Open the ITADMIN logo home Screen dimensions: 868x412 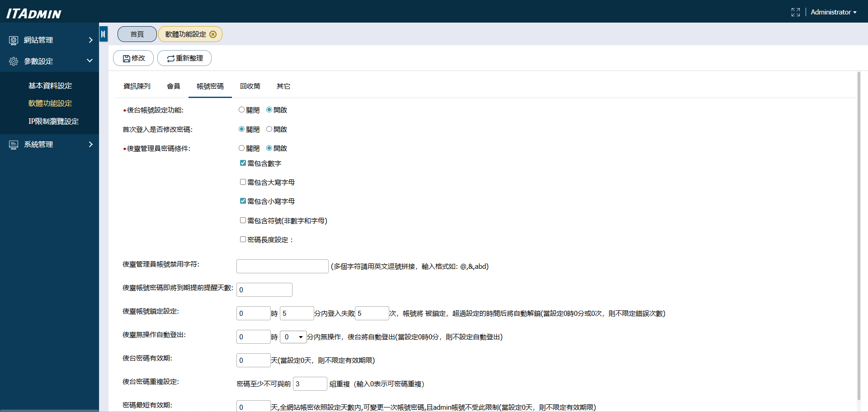click(34, 14)
